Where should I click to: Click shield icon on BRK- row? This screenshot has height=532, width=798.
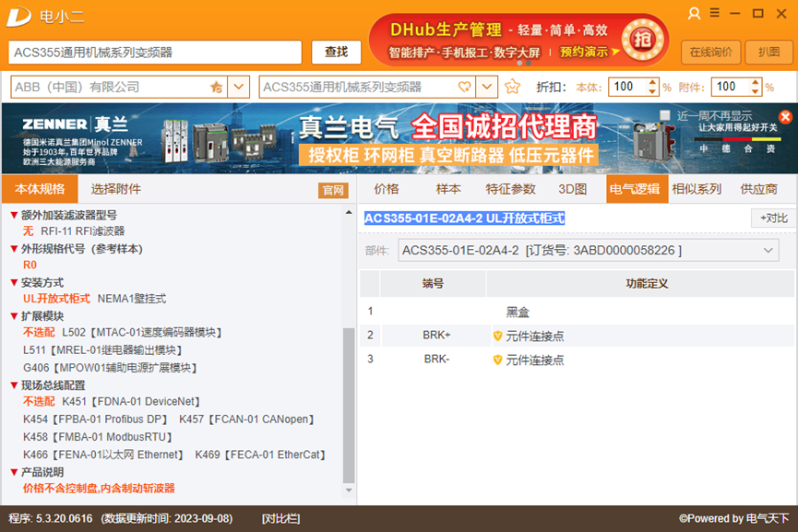tap(498, 361)
